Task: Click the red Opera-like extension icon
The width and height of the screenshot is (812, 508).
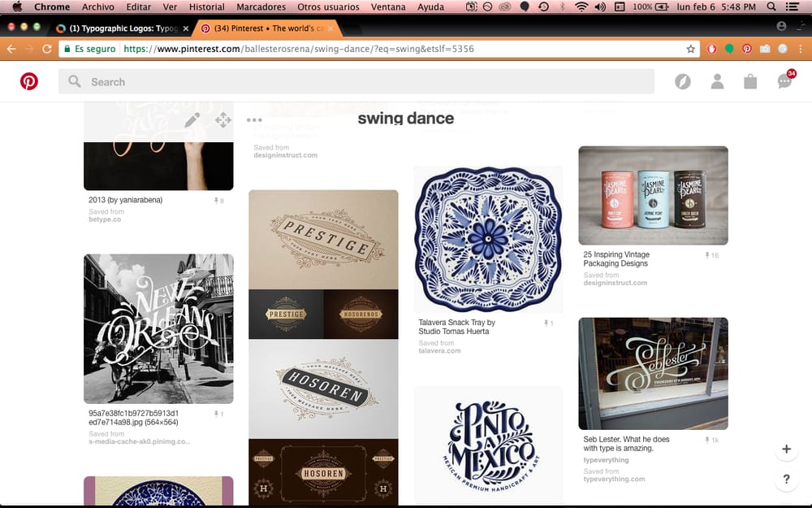Action: point(712,49)
